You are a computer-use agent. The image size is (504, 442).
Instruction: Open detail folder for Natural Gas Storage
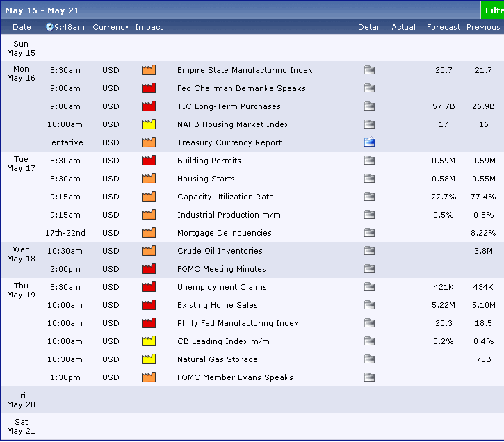[x=369, y=359]
